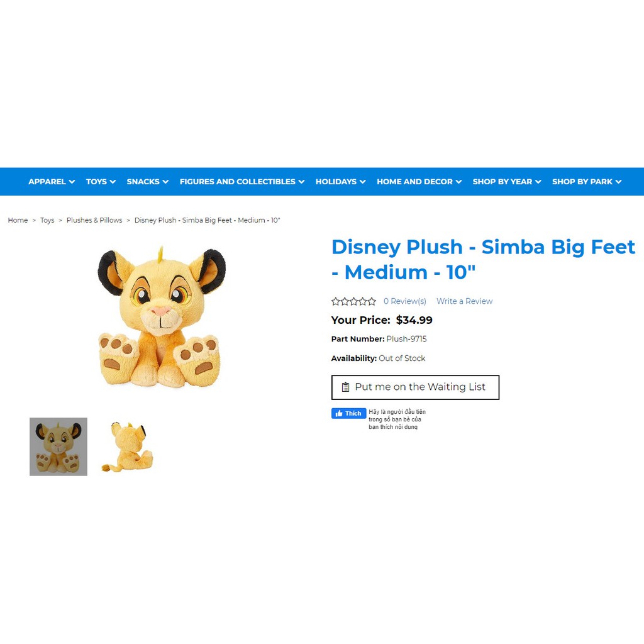Open Figures and Collectibles menu
Viewport: 644px width, 644px height.
pos(242,182)
